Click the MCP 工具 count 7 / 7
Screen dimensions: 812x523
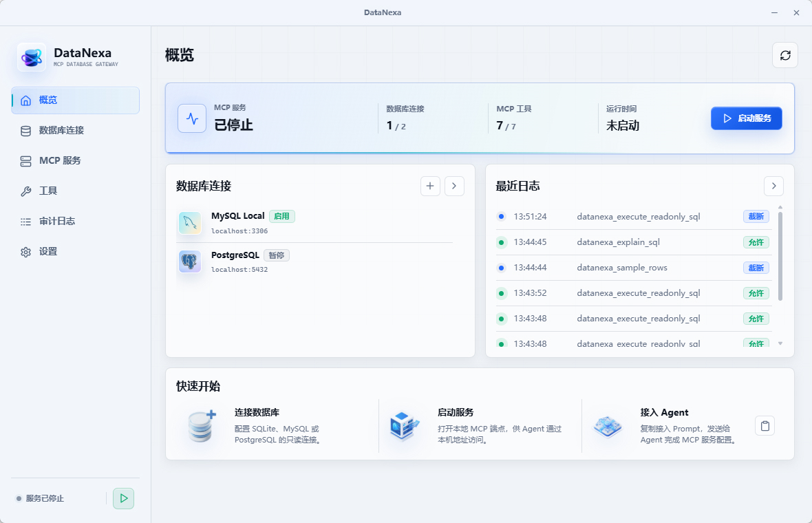pyautogui.click(x=506, y=126)
